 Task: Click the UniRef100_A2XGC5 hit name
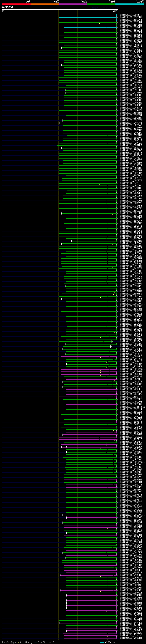(x=131, y=342)
